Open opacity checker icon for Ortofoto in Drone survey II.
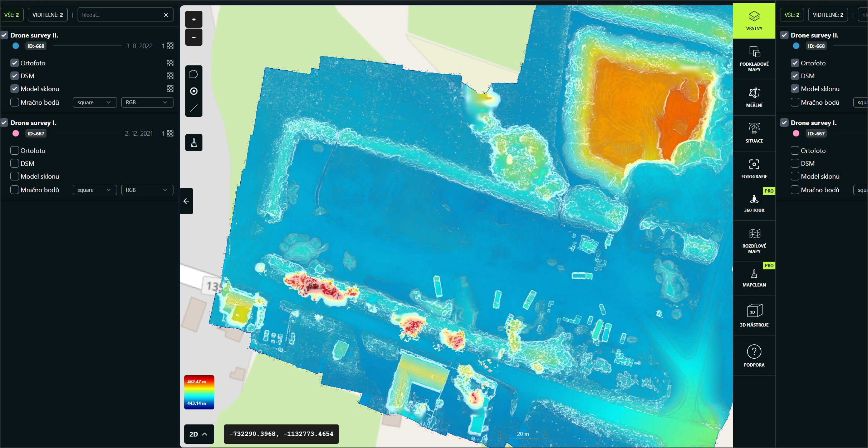The image size is (868, 448). (170, 63)
